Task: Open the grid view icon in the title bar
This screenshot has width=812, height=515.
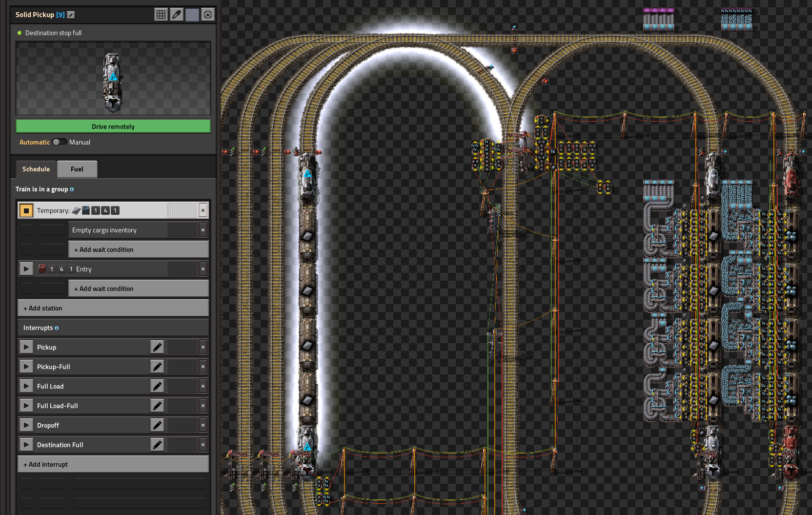Action: [x=161, y=15]
